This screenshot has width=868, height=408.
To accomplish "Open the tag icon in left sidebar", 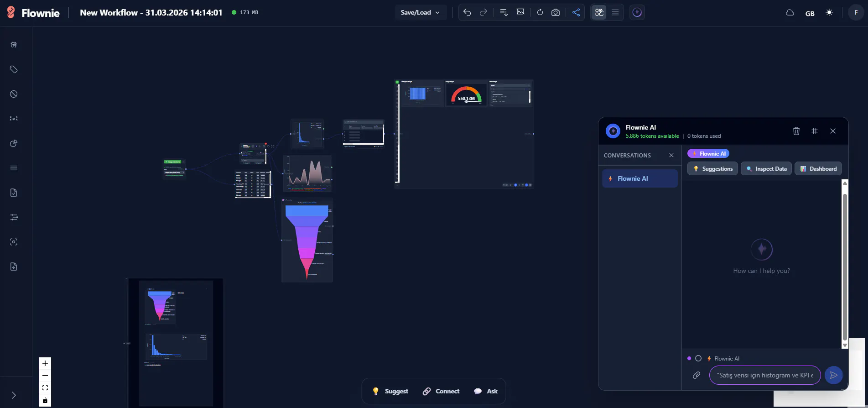I will pyautogui.click(x=14, y=69).
